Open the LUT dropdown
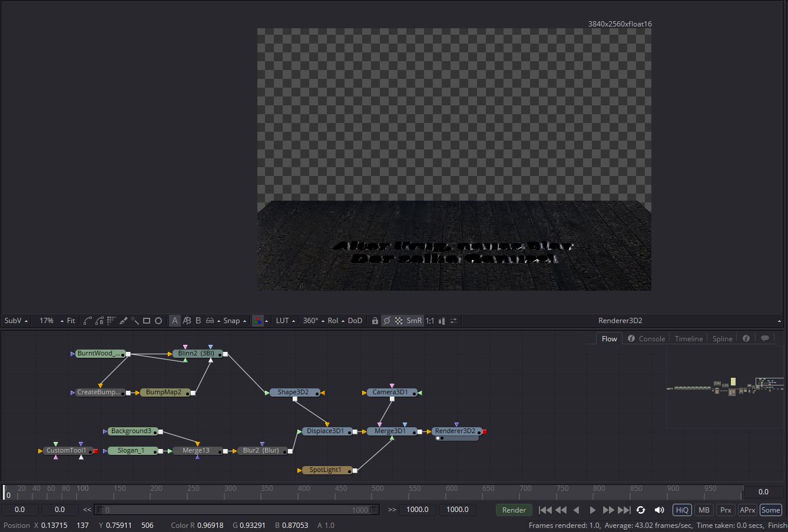This screenshot has height=532, width=788. coord(286,321)
